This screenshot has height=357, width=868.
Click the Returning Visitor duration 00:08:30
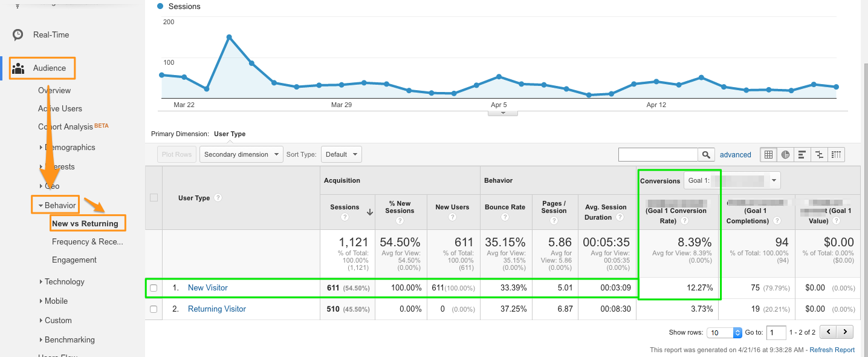[x=616, y=309]
